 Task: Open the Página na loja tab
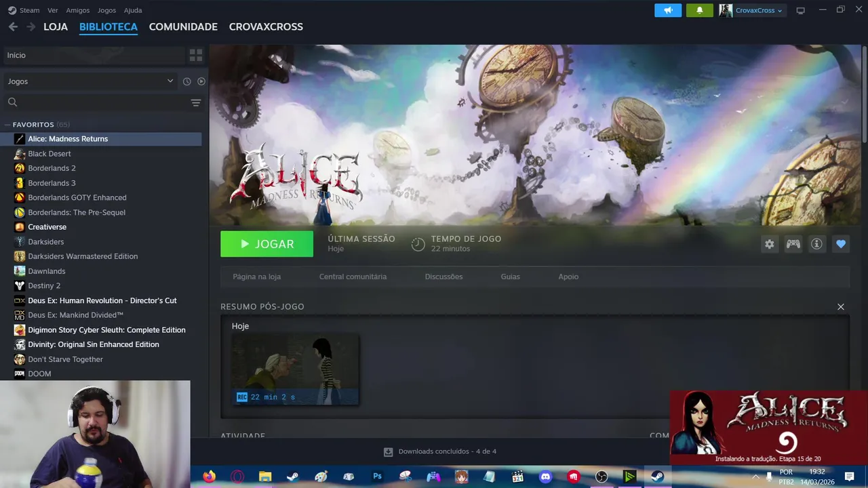256,277
